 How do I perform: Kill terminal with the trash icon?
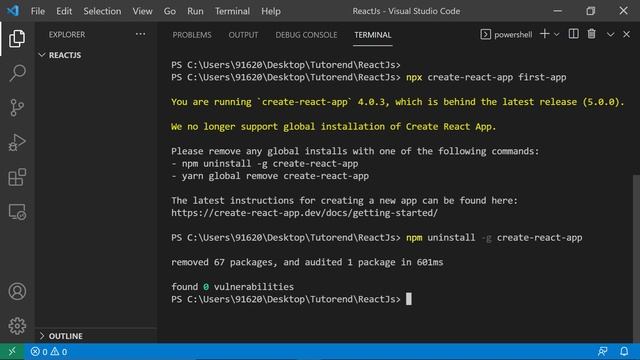591,34
